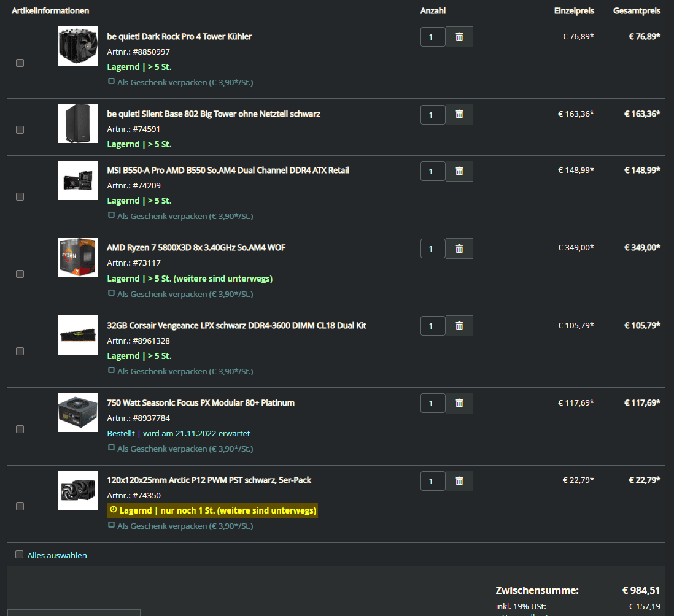This screenshot has height=616, width=674.
Task: Remove Corsair Vengeance LPX RAM with trash icon
Action: [459, 326]
